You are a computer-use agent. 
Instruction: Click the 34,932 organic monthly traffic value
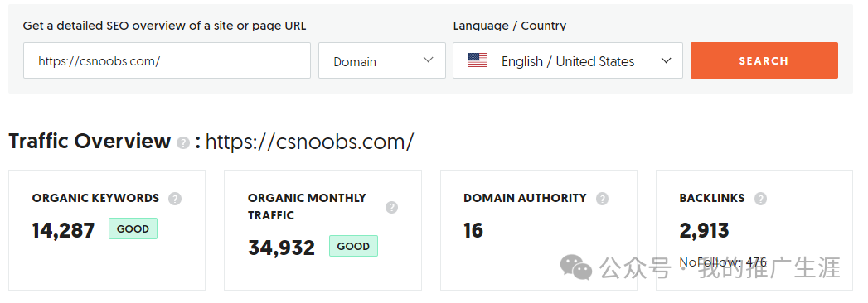point(281,248)
